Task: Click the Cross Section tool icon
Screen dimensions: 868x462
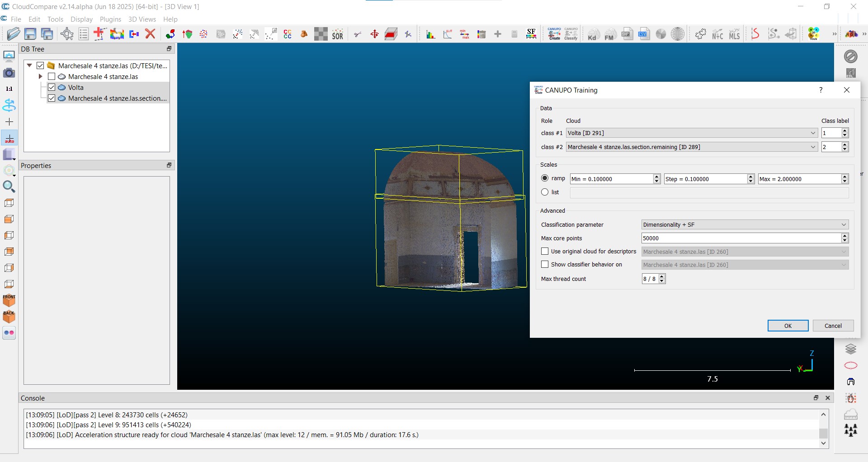Action: pyautogui.click(x=391, y=34)
